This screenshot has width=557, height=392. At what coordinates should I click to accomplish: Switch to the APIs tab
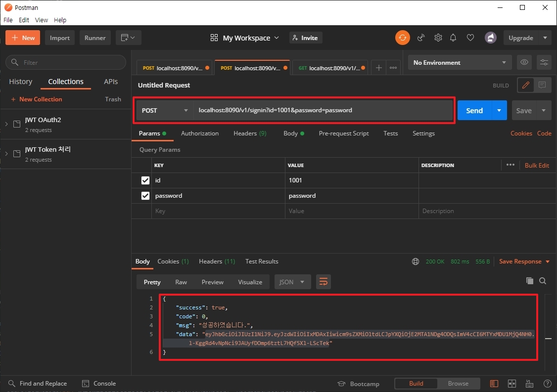point(111,82)
